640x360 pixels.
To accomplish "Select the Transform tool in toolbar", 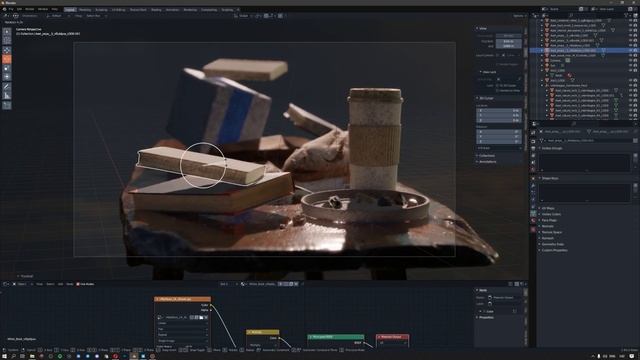I will 7,77.
